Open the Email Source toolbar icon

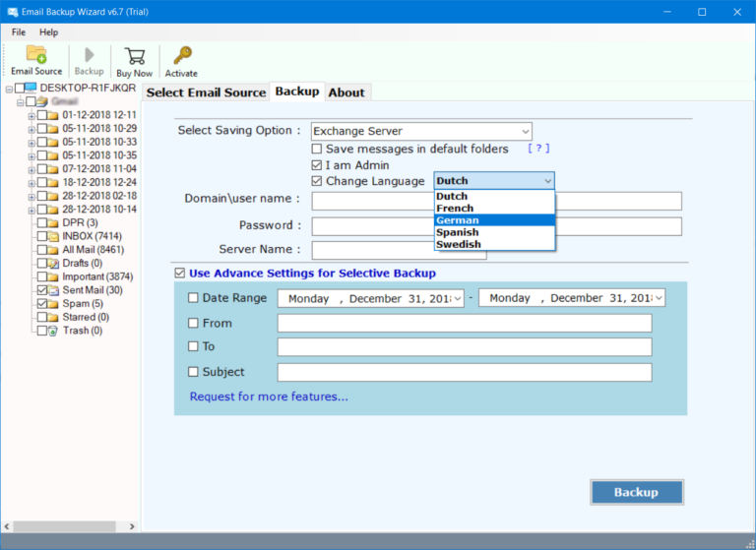pyautogui.click(x=36, y=61)
